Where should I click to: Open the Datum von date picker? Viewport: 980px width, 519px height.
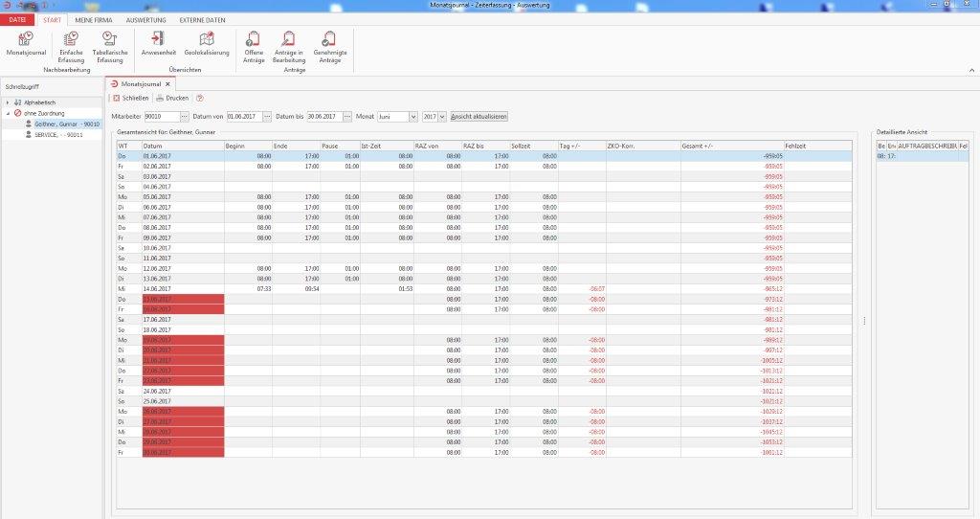(x=267, y=116)
